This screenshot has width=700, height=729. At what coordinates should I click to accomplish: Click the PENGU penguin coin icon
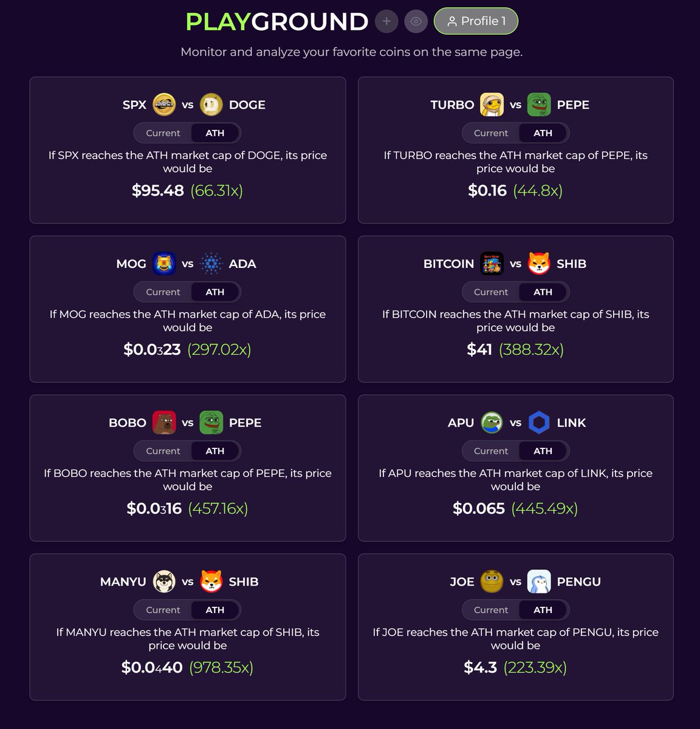[538, 581]
